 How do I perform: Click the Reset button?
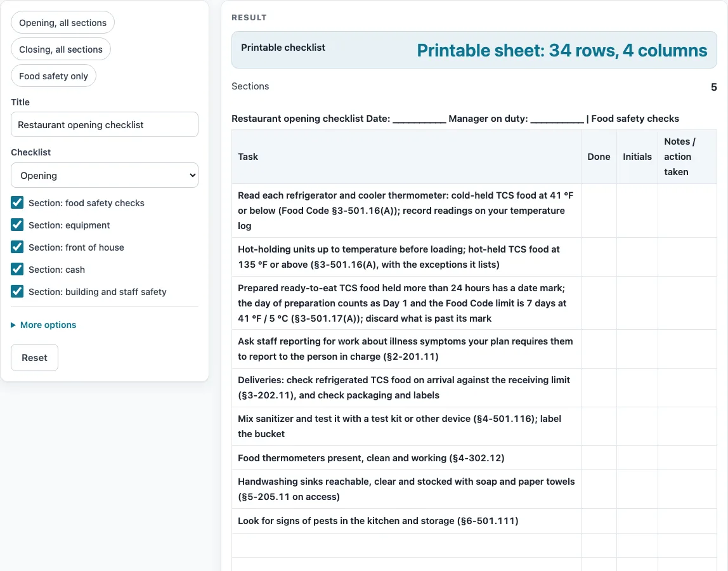point(34,358)
